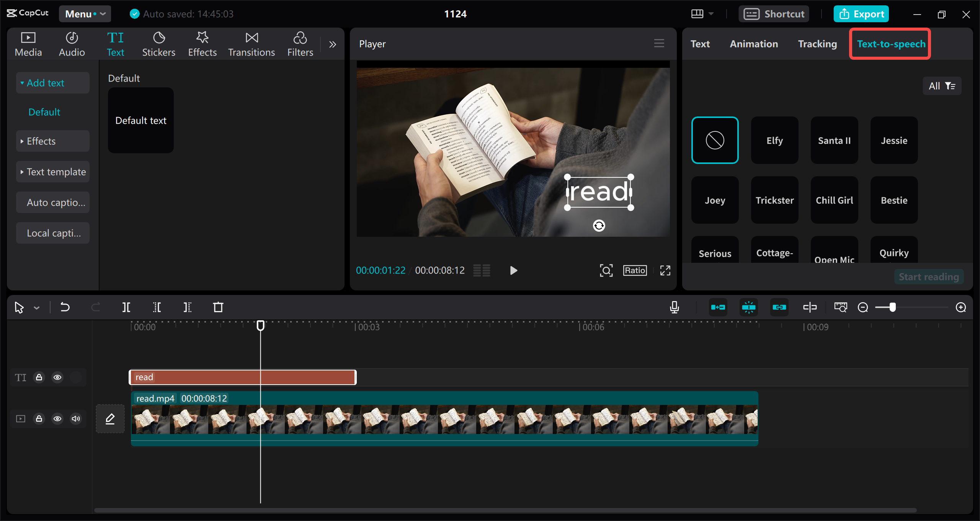Toggle text track visibility eye icon
The image size is (980, 521).
coord(57,377)
